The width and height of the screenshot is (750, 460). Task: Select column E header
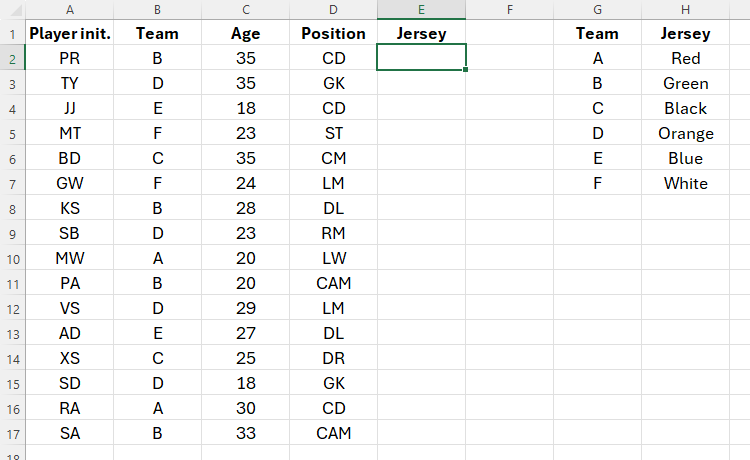coord(421,9)
